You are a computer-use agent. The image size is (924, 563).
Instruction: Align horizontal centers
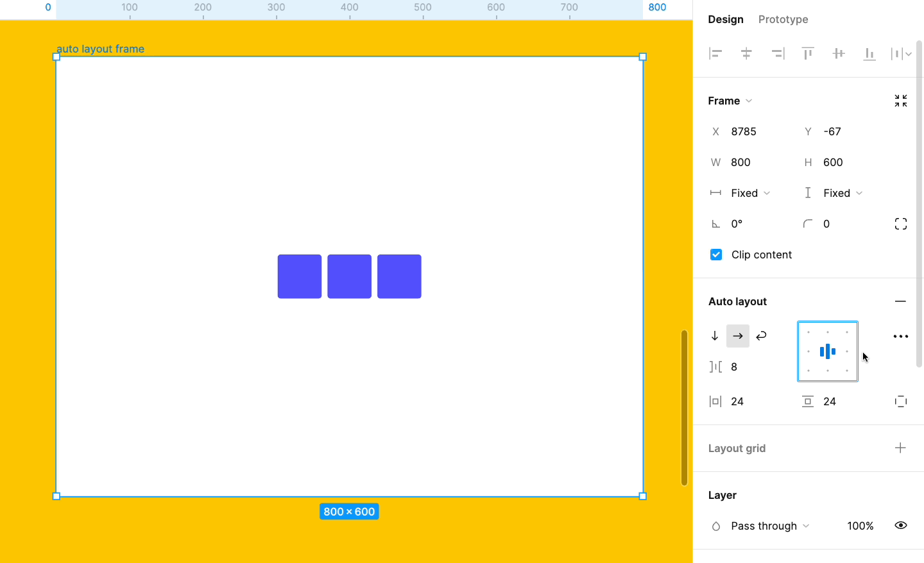[x=746, y=54]
